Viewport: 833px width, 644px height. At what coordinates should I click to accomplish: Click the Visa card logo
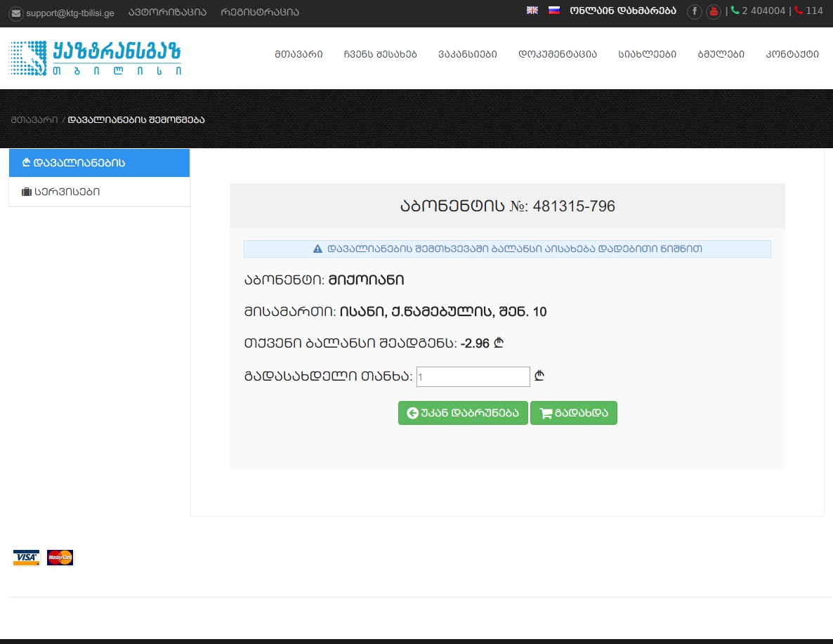27,558
